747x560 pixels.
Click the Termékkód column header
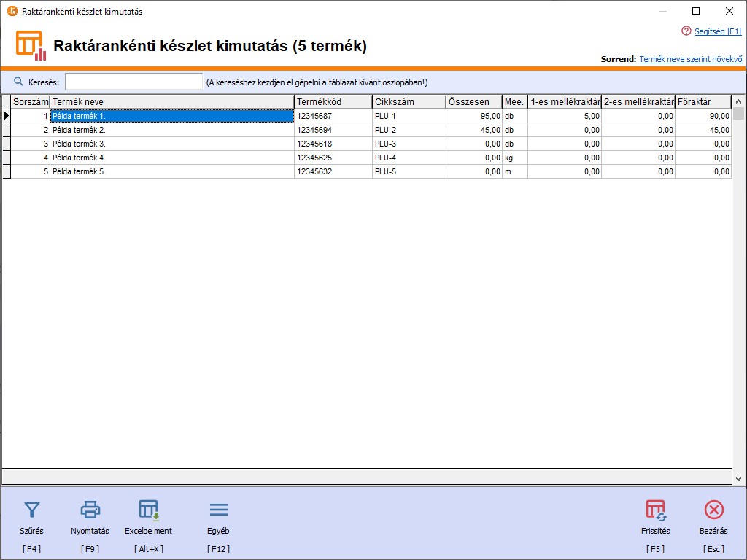click(333, 102)
